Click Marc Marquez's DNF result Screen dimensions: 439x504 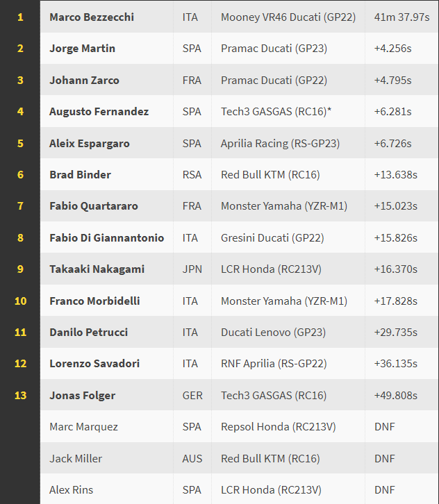tap(385, 427)
